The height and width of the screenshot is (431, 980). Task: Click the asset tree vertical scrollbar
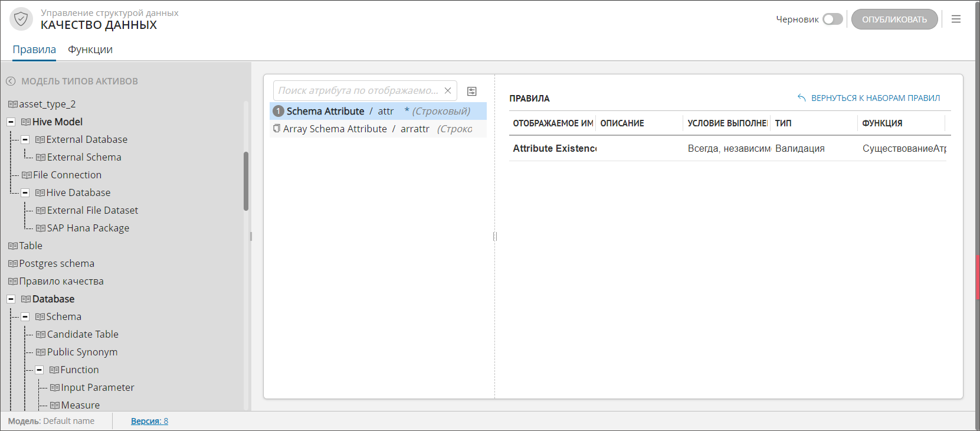pyautogui.click(x=246, y=181)
